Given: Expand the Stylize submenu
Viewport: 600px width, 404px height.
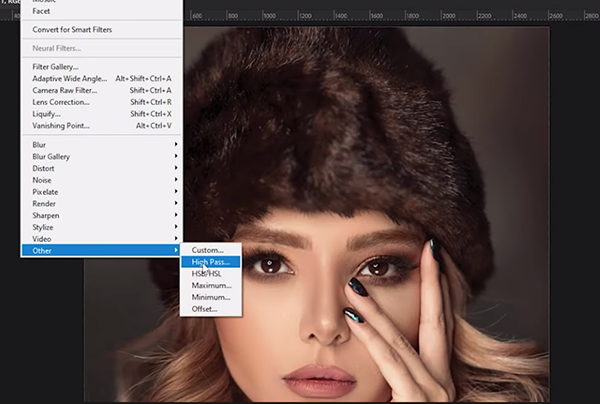Looking at the screenshot, I should tap(101, 227).
